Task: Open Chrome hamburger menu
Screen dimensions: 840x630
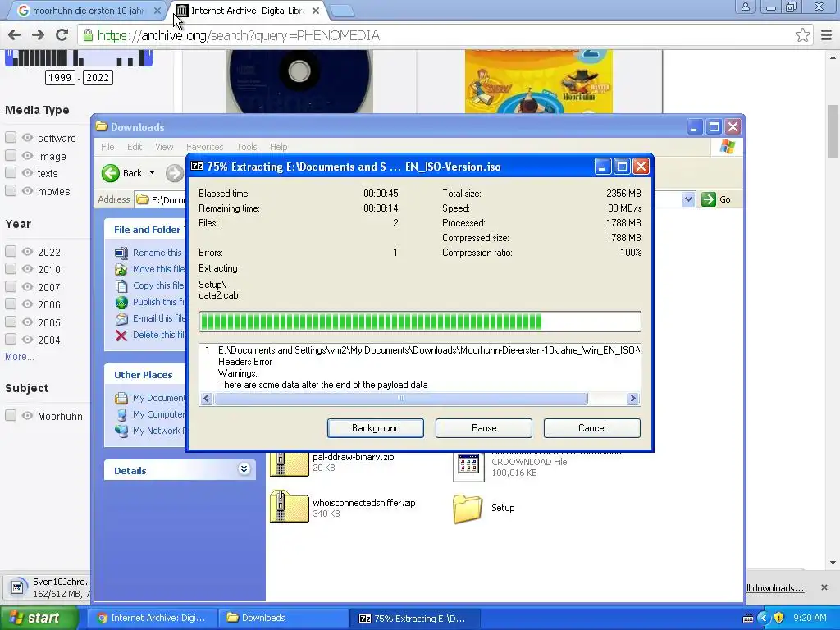Action: click(x=827, y=35)
